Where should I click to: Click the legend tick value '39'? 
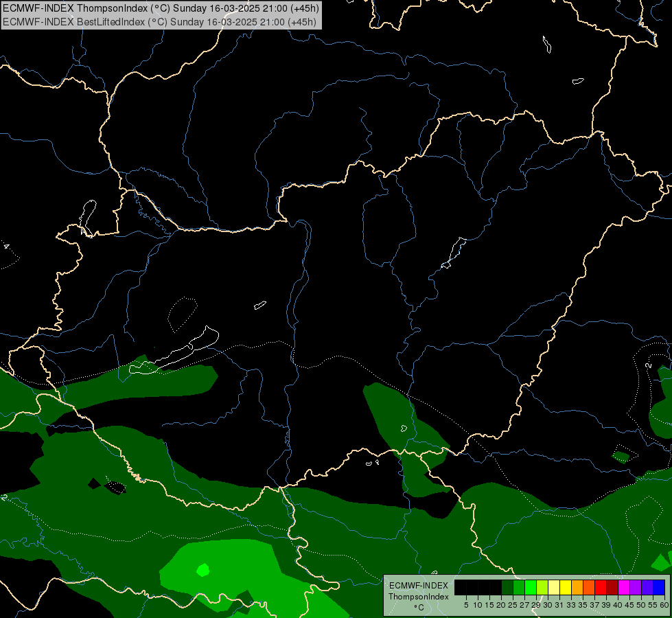(x=605, y=605)
